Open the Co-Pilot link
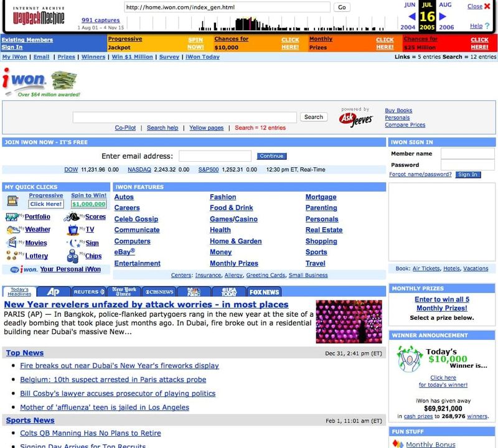Viewport: 498px width, 448px height. click(x=125, y=128)
